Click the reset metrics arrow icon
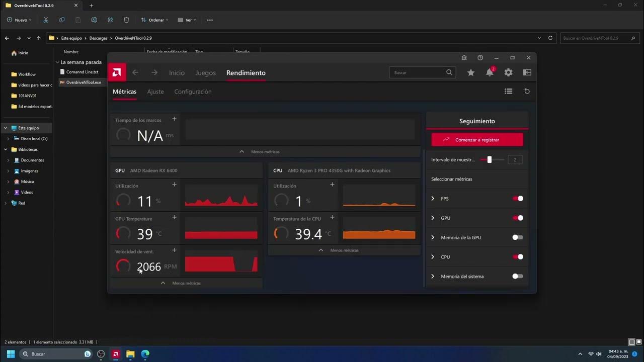The image size is (644, 362). pos(527,91)
